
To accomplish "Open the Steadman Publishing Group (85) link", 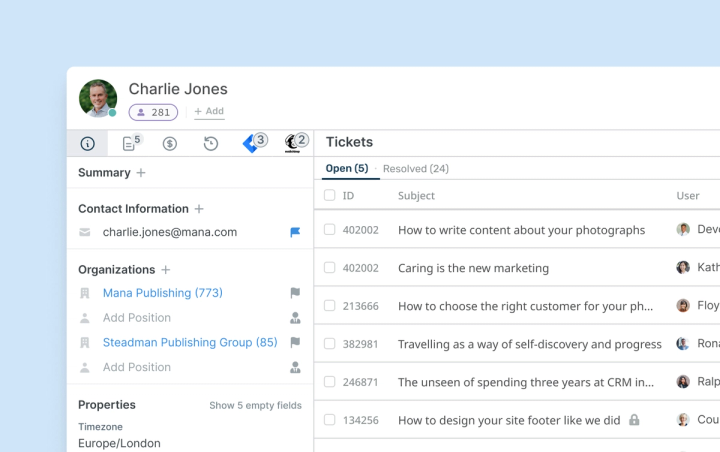I will coord(190,343).
